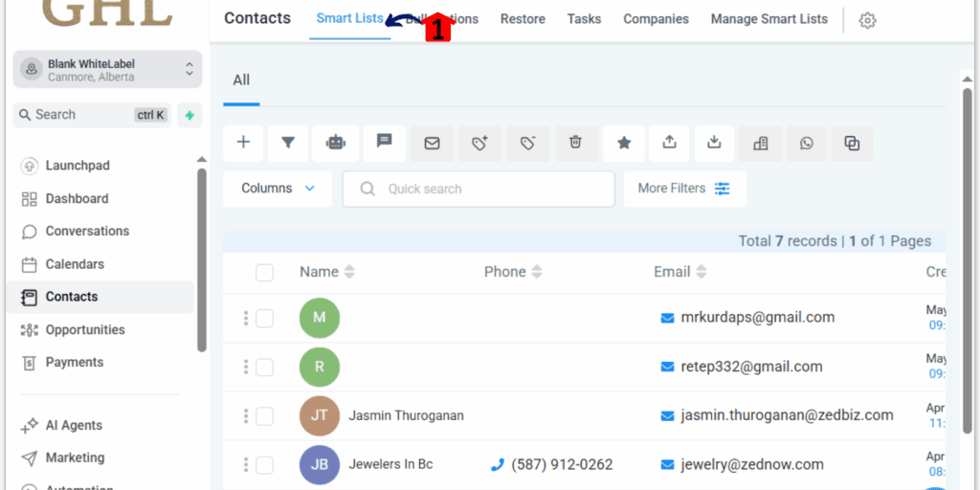This screenshot has width=980, height=490.
Task: Open the Columns dropdown
Action: 278,189
